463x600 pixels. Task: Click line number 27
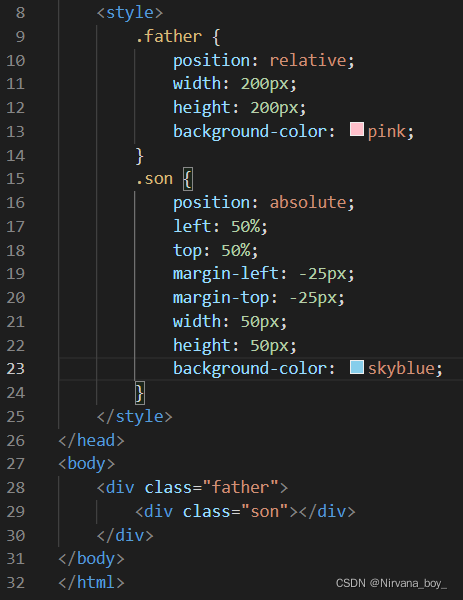click(x=16, y=464)
